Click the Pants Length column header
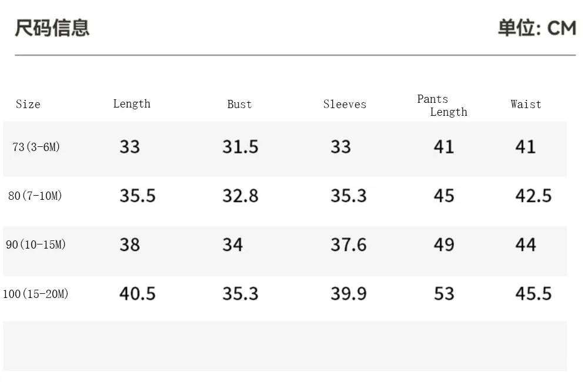Screen dimensions: 588x382 tap(442, 105)
